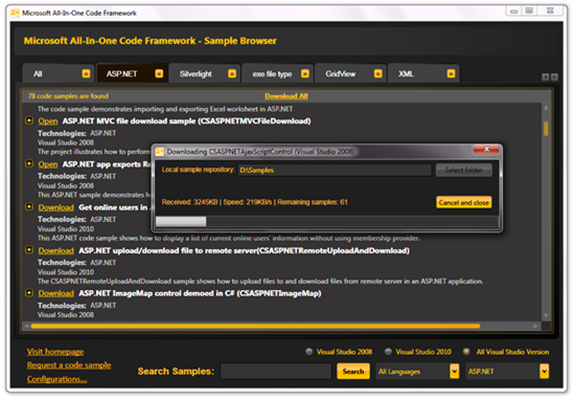Screen dimensions: 575x400
Task: Download the ASP.NET upload/download file sample
Action: (x=56, y=250)
